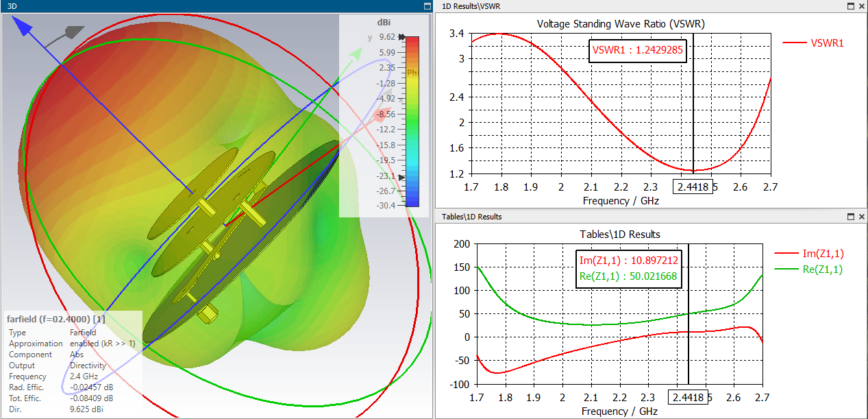This screenshot has height=419, width=868.
Task: Select the upper color bar limit marker at 9.62
Action: coord(401,37)
